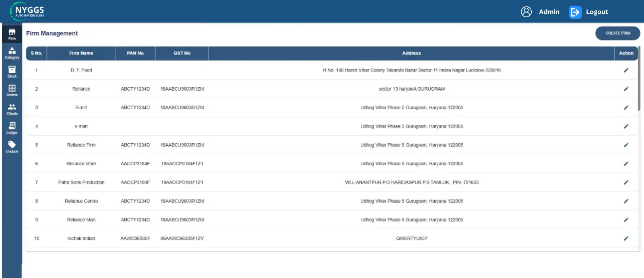Click the Logout arrow icon

(x=575, y=12)
